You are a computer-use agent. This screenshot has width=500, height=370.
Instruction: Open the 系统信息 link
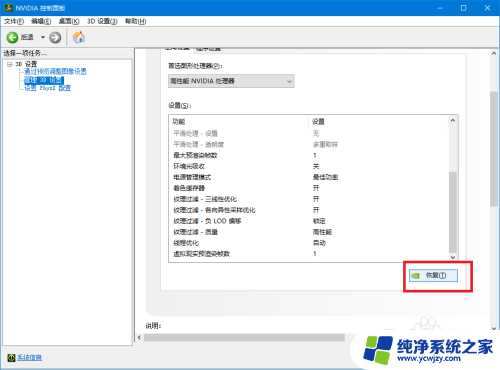29,357
